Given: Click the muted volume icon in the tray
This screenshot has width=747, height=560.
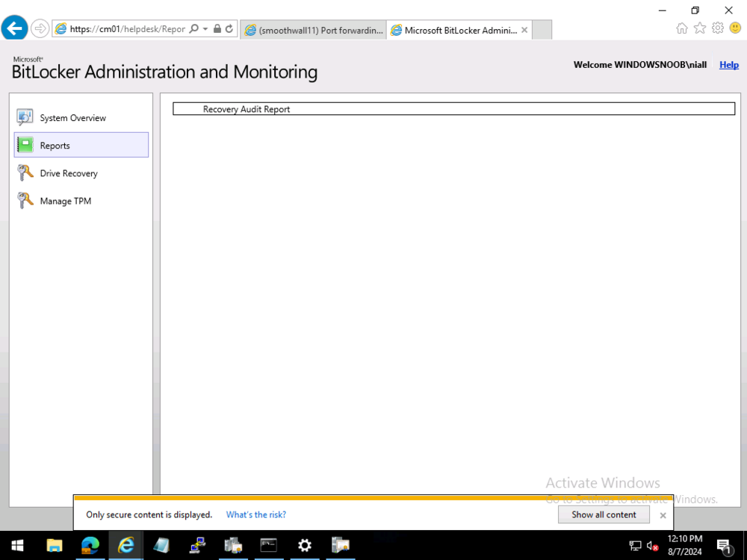Looking at the screenshot, I should click(x=653, y=546).
